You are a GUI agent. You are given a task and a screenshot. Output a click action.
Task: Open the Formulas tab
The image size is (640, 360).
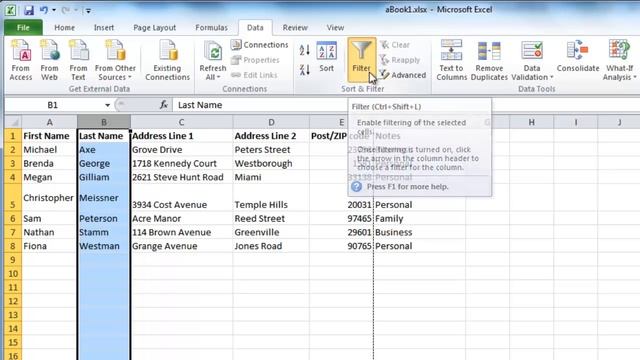211,28
